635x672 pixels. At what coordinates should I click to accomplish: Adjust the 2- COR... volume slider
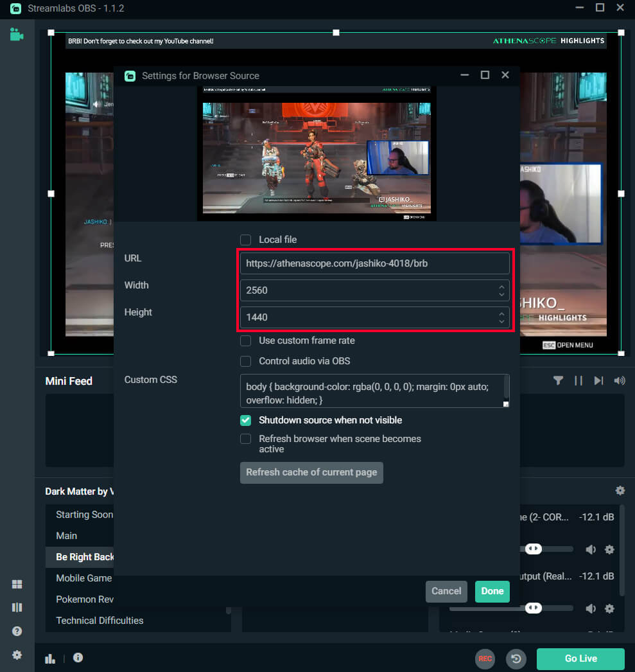point(534,549)
